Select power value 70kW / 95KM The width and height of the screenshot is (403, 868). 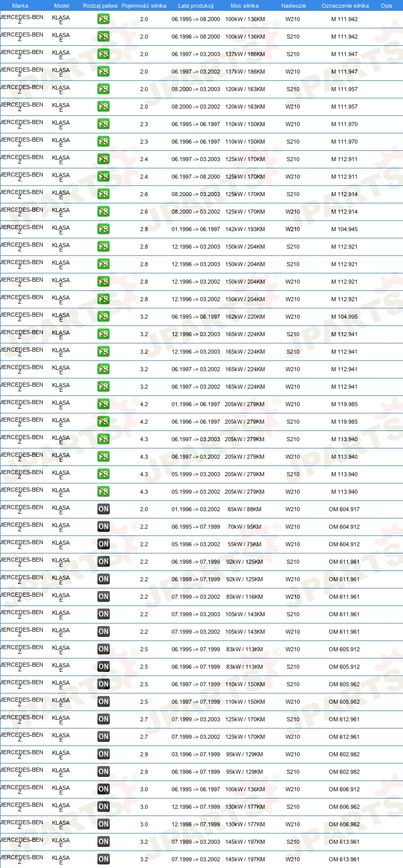tap(245, 527)
